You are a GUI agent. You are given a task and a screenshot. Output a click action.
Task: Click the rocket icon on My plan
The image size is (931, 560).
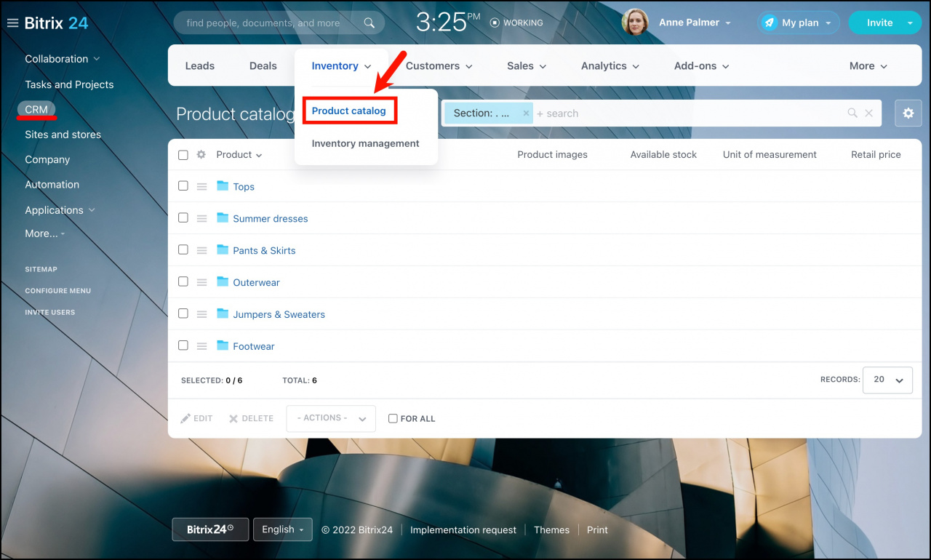click(x=769, y=23)
